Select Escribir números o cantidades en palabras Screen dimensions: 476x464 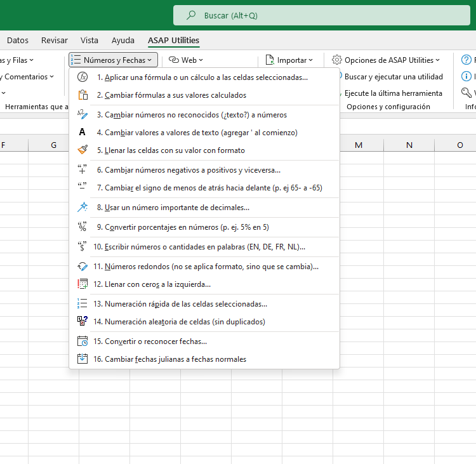(204, 246)
